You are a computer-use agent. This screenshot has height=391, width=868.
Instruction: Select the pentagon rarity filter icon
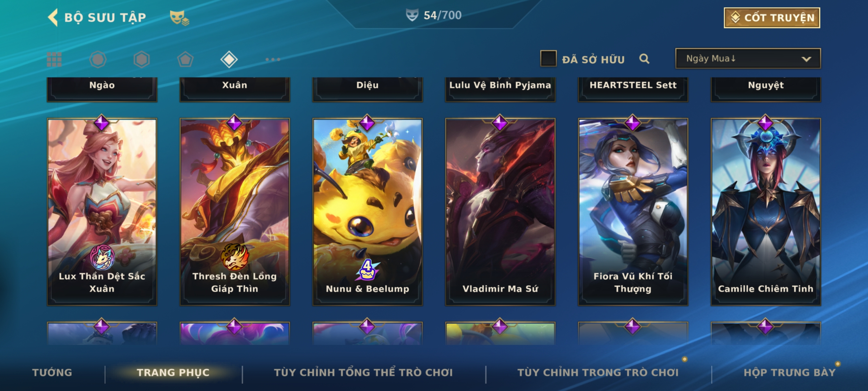pos(185,59)
